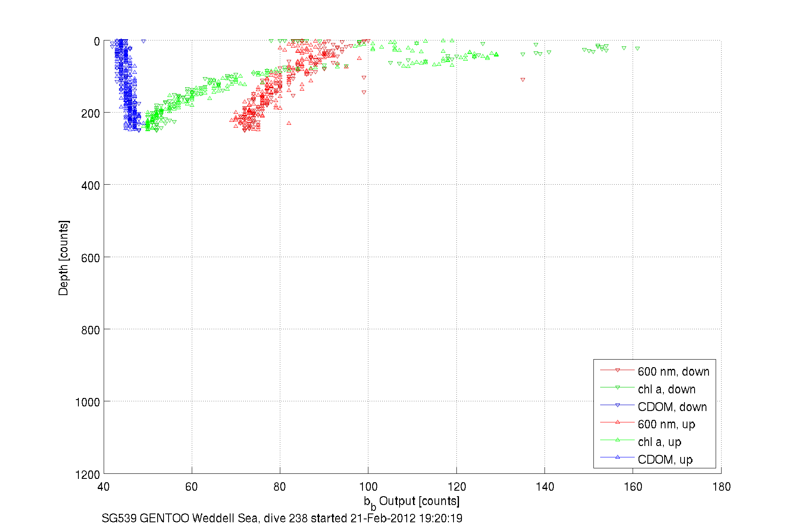
Task: Click the red up-triangle marker in legend
Action: coord(617,422)
